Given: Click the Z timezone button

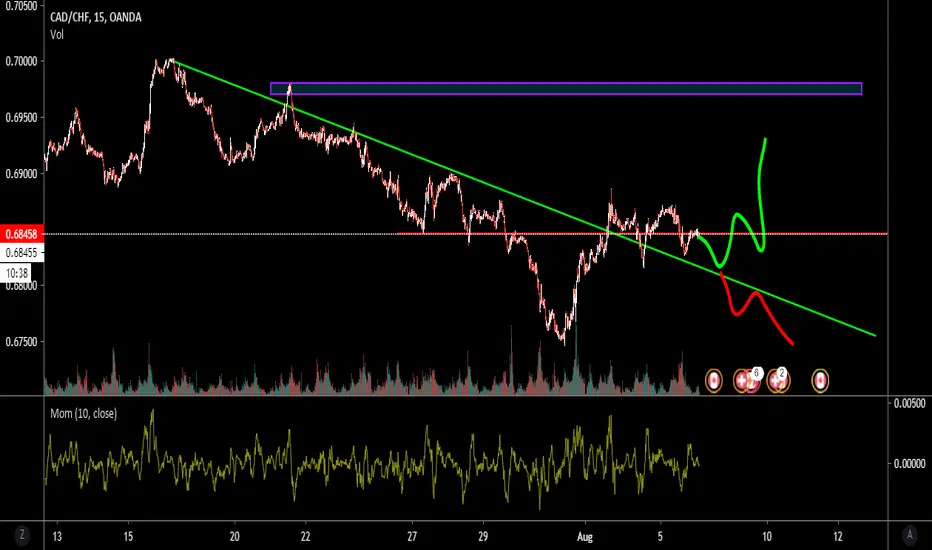Looking at the screenshot, I should click(x=22, y=535).
